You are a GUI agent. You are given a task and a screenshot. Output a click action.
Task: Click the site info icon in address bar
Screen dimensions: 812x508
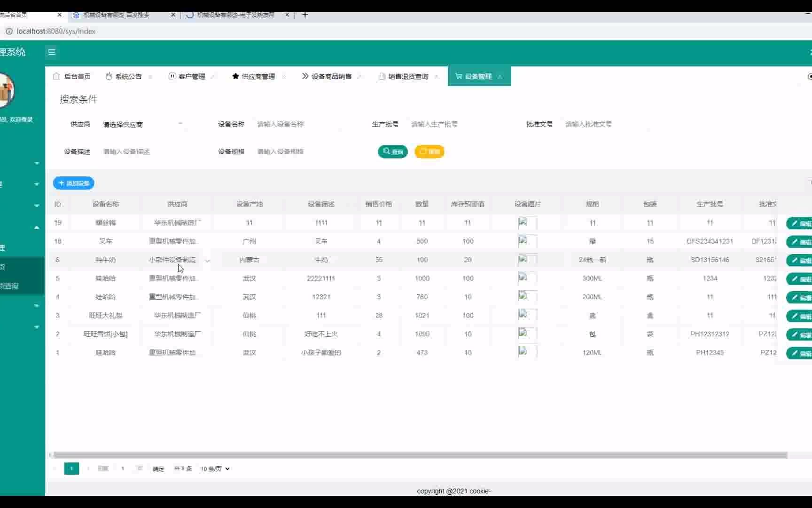[9, 31]
